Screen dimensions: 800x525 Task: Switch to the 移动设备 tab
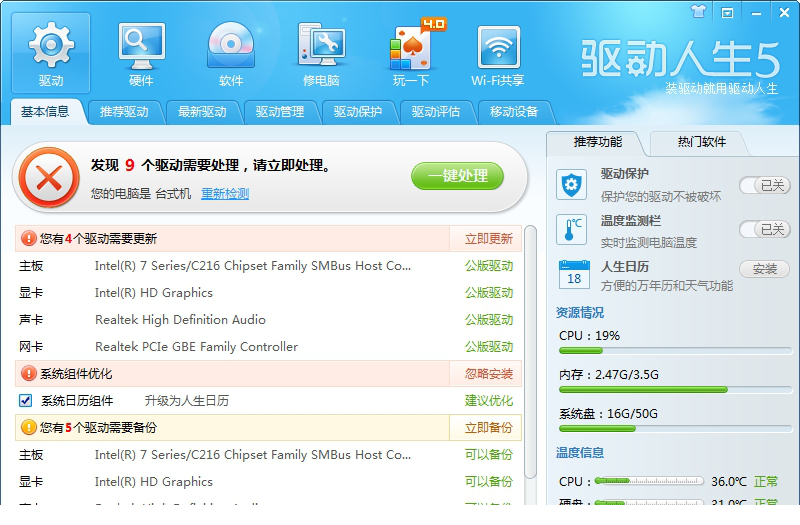514,112
